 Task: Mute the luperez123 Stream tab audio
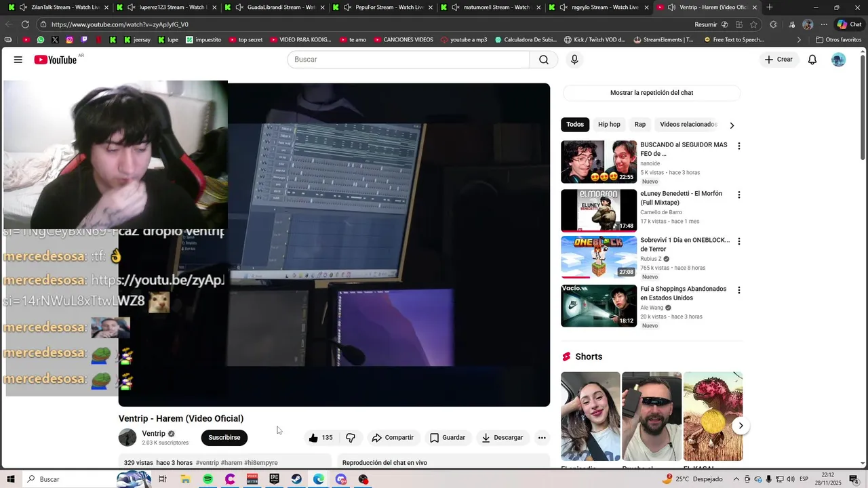pyautogui.click(x=131, y=7)
